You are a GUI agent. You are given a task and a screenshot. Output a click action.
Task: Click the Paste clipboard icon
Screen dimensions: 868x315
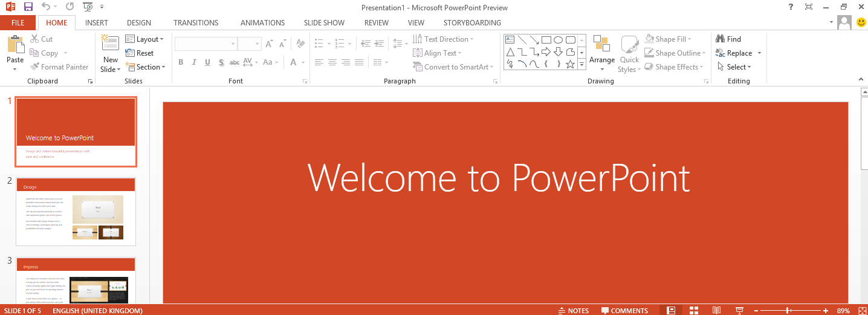coord(15,45)
